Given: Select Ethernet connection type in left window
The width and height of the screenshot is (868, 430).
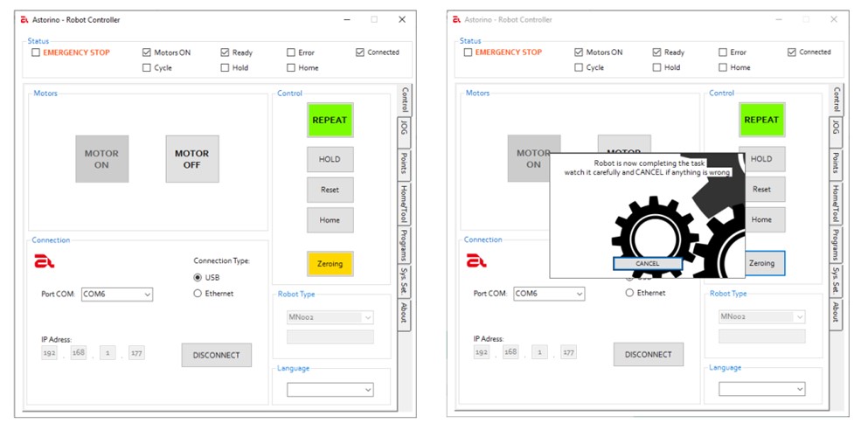Looking at the screenshot, I should point(198,294).
